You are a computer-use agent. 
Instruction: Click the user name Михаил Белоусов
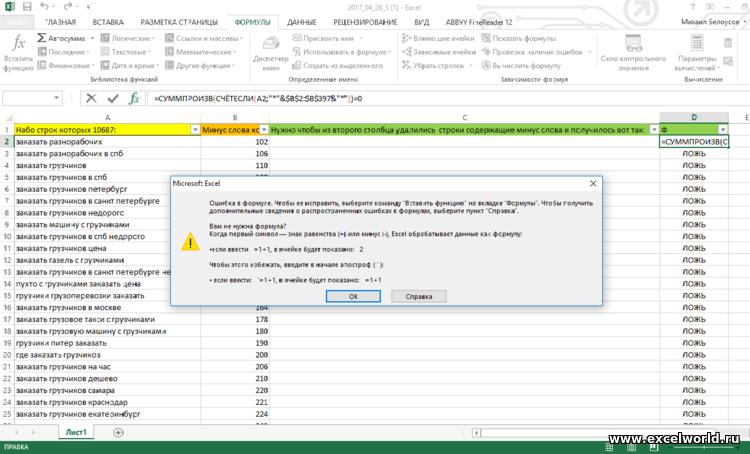(710, 22)
